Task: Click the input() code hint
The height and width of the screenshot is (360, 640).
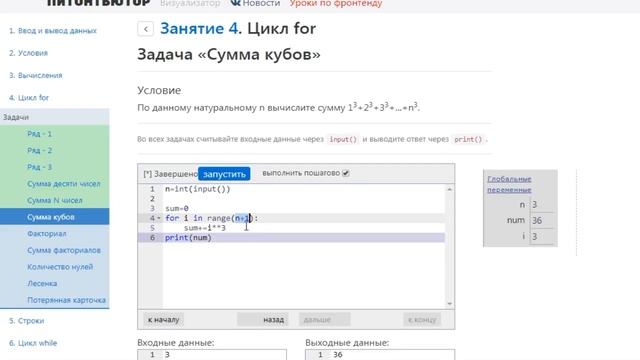Action: (x=343, y=139)
